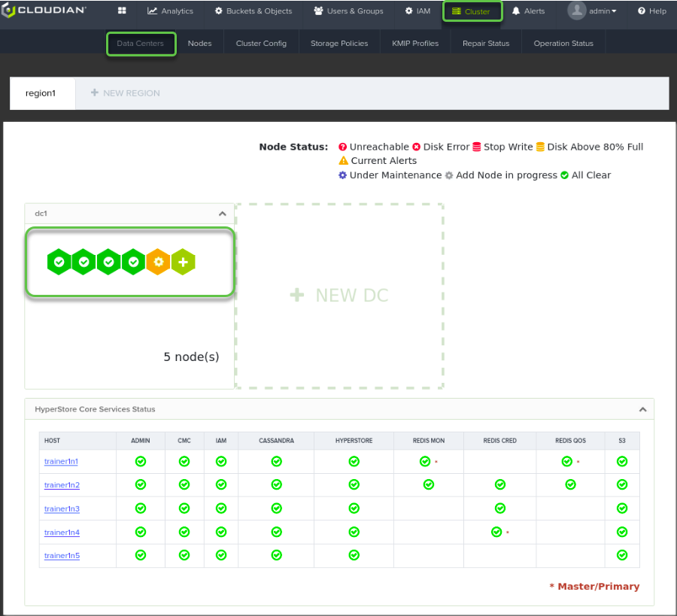
Task: Open the dashboard grid icon
Action: pos(122,11)
